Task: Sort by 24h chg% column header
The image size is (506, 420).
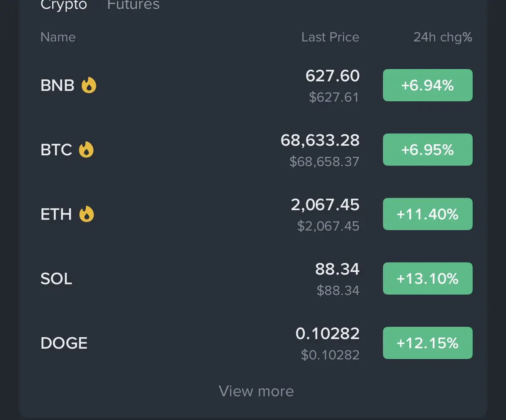Action: coord(443,37)
